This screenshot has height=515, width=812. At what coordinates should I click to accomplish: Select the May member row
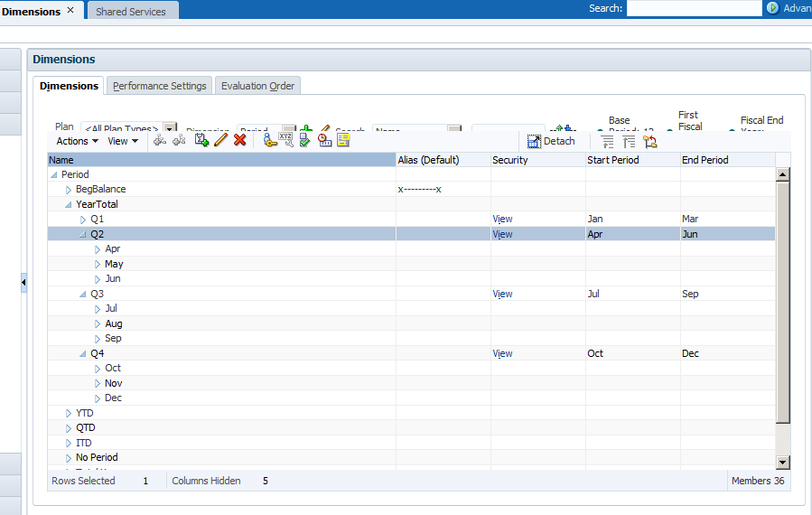click(x=411, y=264)
